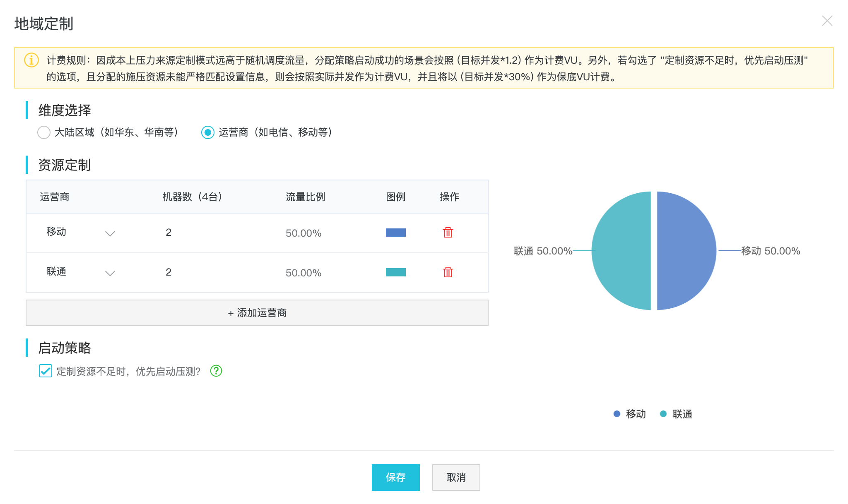Toggle the 联通 legend dot below the pie chart
Viewport: 848px width, 504px height.
[663, 414]
